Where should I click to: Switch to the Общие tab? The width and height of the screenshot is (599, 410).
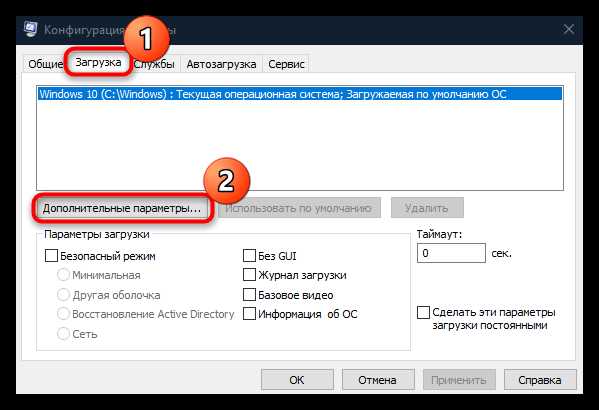(x=45, y=64)
